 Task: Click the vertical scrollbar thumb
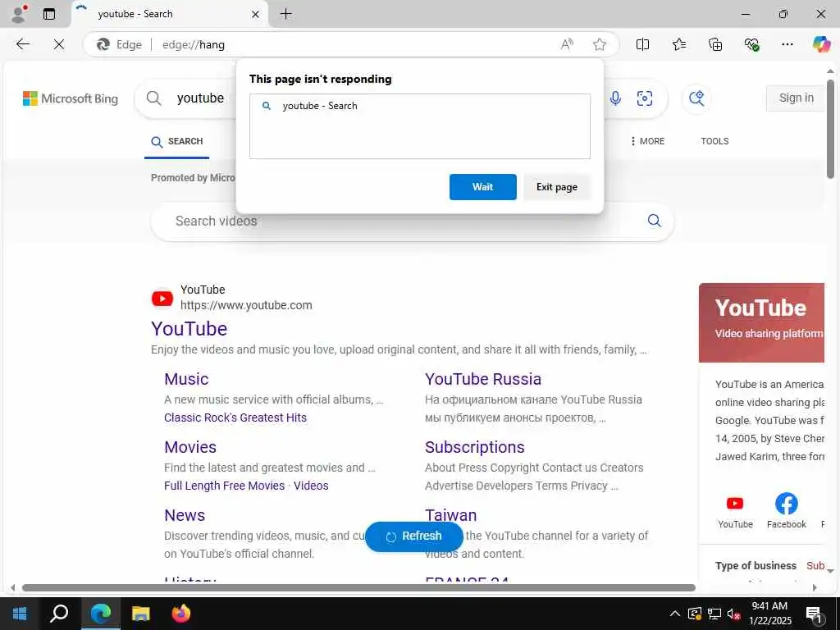pos(830,129)
